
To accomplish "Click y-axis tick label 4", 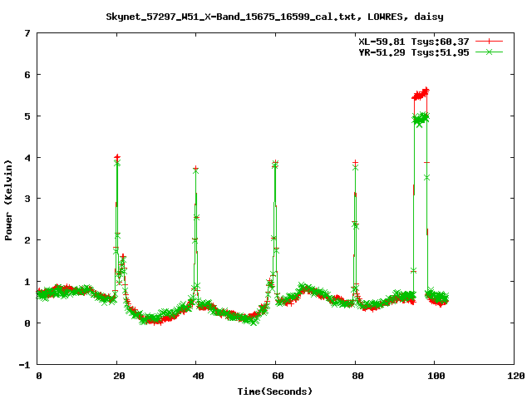I will click(x=27, y=158).
